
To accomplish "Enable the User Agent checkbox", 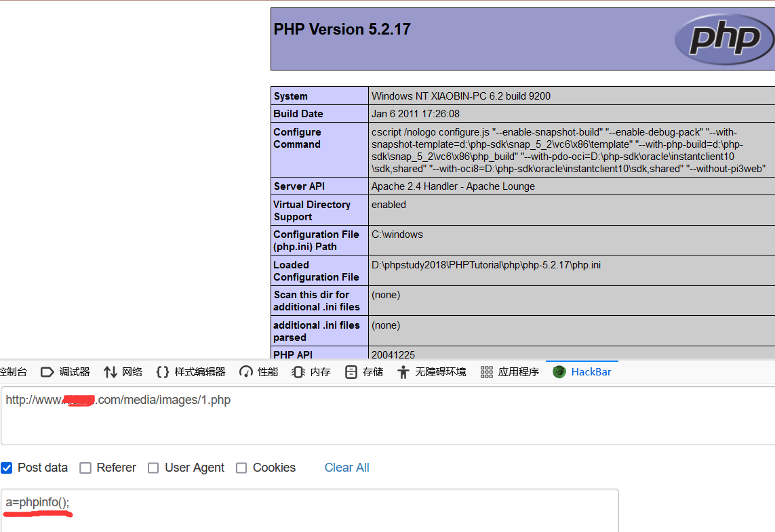I will tap(154, 468).
